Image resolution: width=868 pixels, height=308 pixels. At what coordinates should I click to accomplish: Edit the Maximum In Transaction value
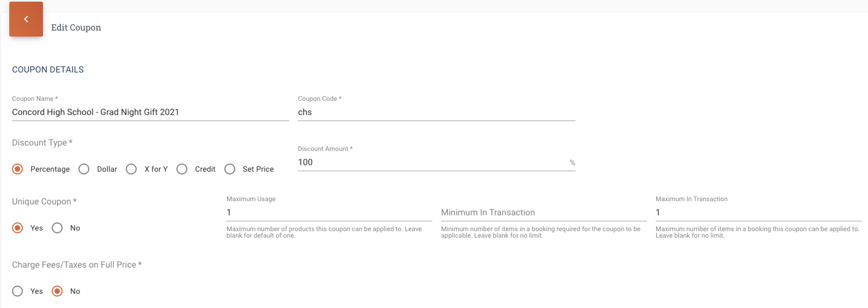(758, 213)
